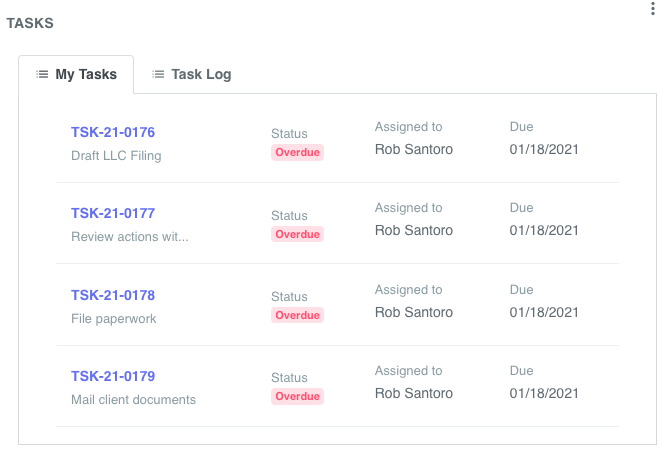The image size is (670, 467).
Task: Select truncated Review actions description
Action: [130, 237]
